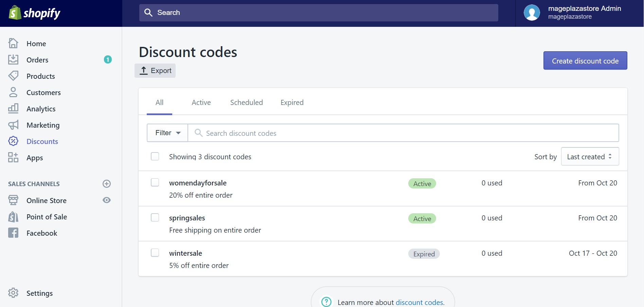Go to Discounts in the sidebar
The height and width of the screenshot is (307, 644).
click(42, 141)
